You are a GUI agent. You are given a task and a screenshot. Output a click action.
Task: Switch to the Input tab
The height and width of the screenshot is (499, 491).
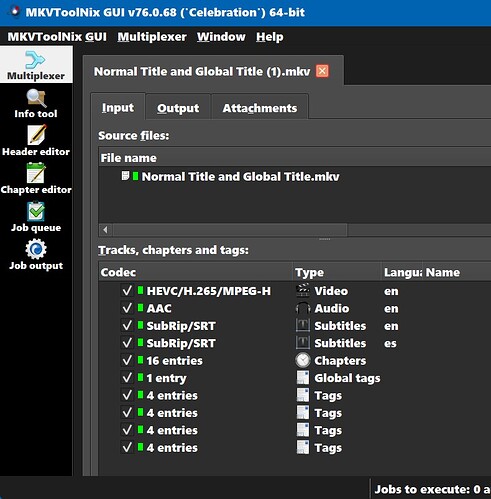118,107
